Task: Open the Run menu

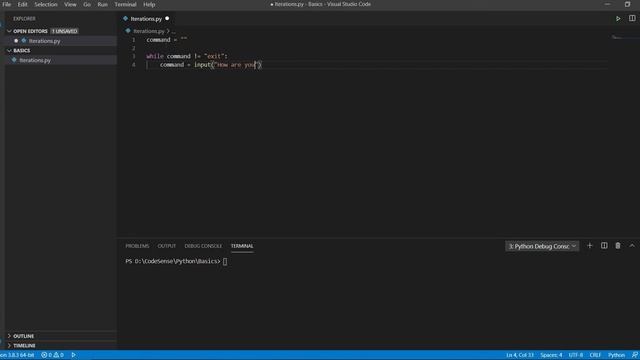Action: (x=102, y=4)
